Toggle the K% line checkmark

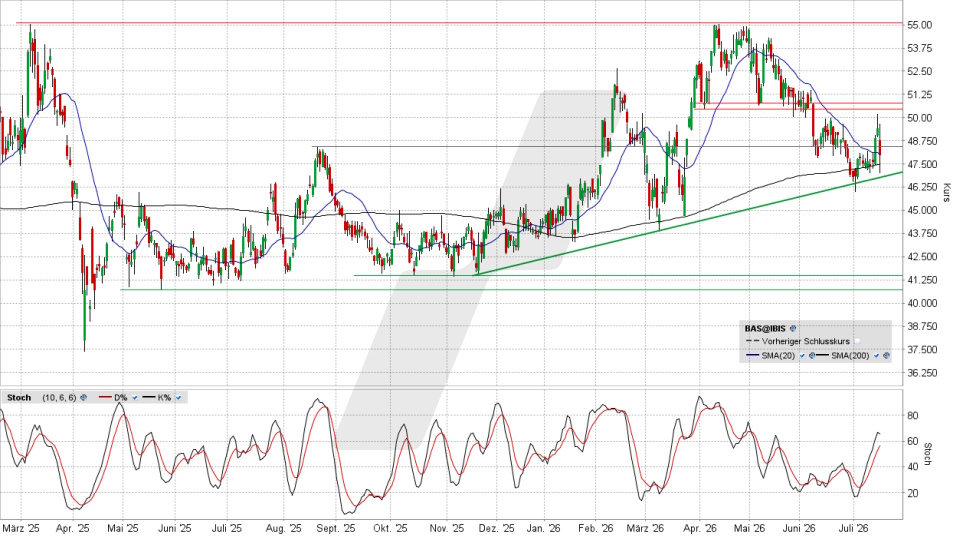178,397
